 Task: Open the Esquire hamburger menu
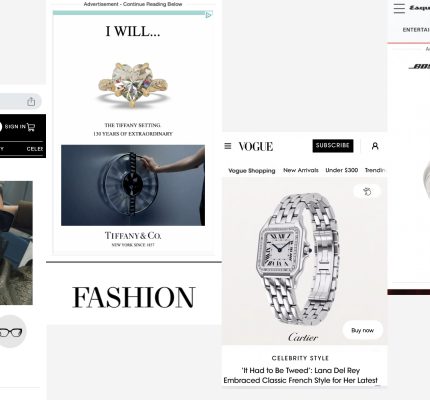coord(399,8)
